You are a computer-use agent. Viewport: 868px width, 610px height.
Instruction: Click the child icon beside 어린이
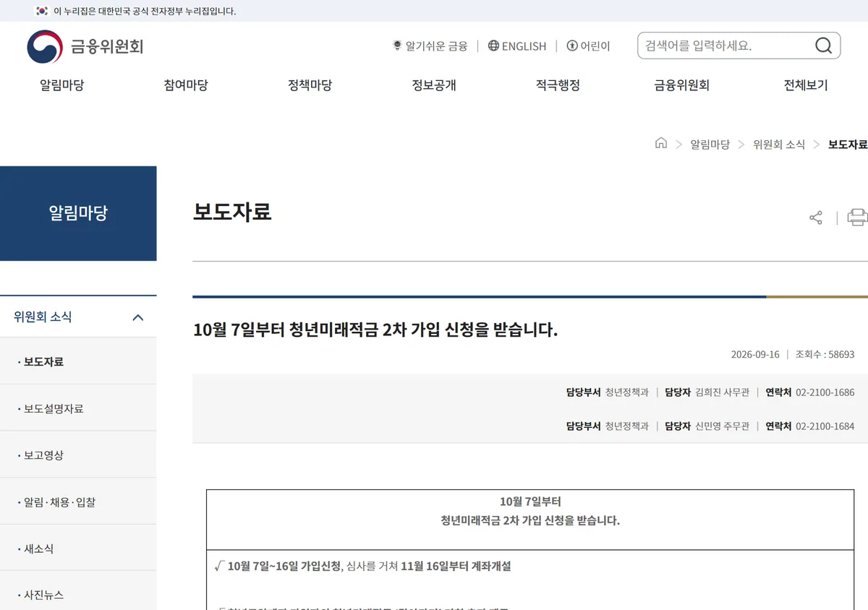[572, 46]
